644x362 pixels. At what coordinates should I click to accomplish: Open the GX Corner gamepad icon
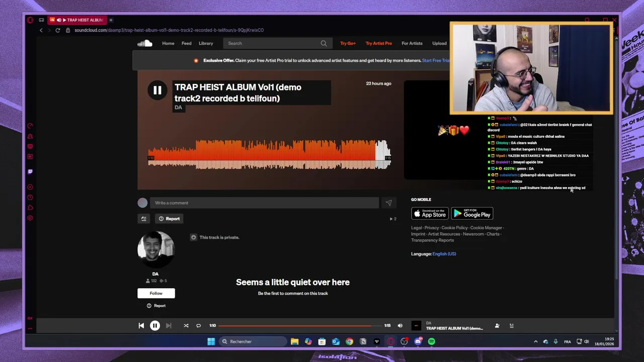tap(41, 20)
